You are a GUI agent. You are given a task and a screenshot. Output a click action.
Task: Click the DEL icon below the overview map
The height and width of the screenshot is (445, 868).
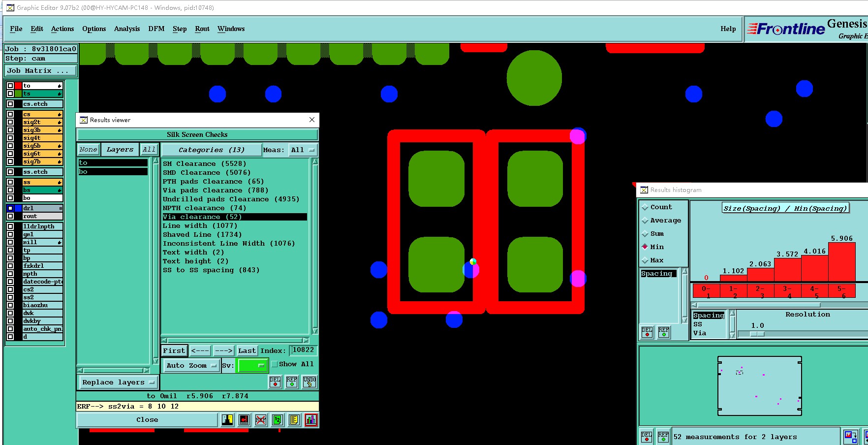(647, 437)
